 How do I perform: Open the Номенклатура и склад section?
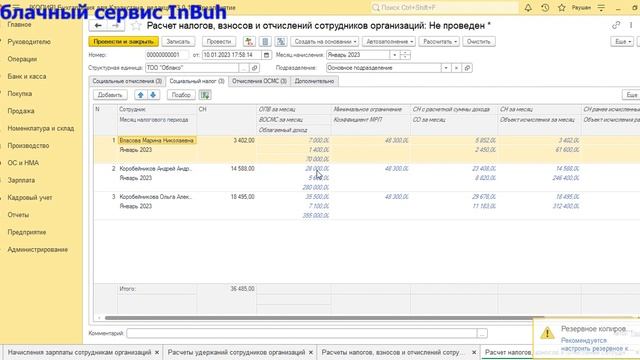(x=41, y=128)
